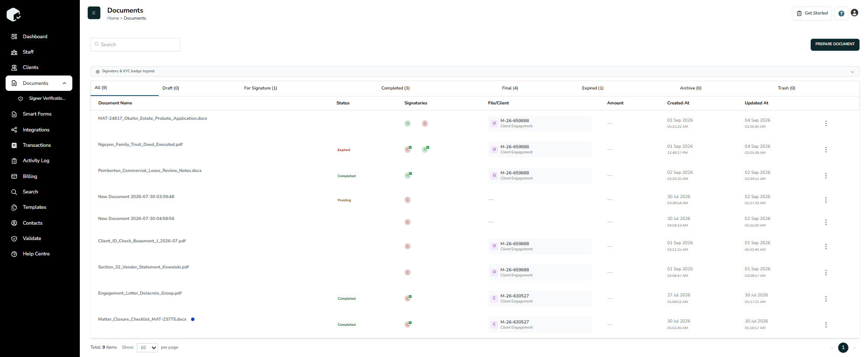The height and width of the screenshot is (357, 868).
Task: Open the Dashboard sidebar icon
Action: pyautogui.click(x=14, y=36)
